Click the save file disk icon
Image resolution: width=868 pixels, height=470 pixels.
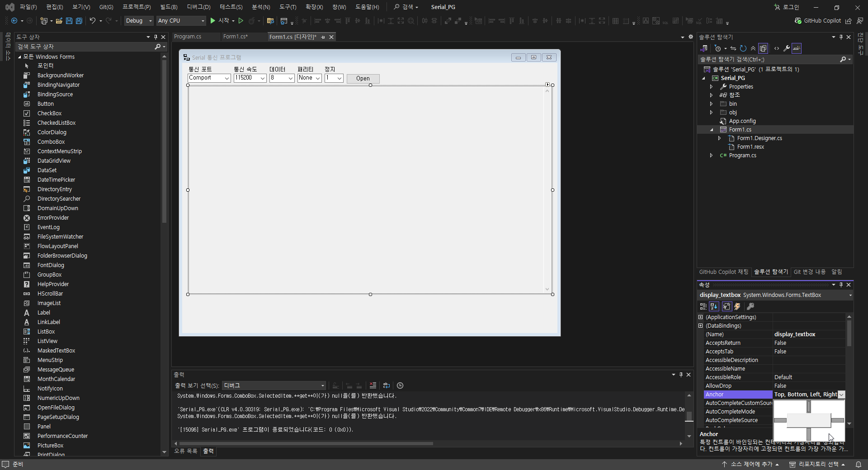pos(69,21)
